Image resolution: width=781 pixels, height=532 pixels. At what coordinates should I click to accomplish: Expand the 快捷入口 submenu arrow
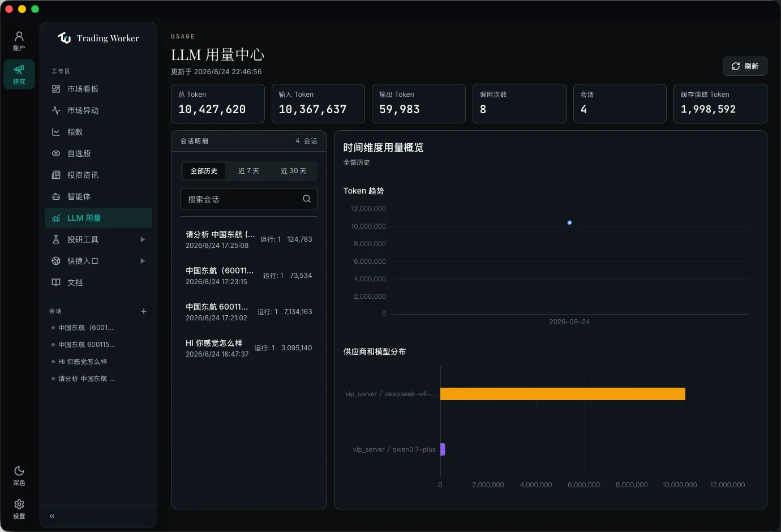(x=143, y=261)
